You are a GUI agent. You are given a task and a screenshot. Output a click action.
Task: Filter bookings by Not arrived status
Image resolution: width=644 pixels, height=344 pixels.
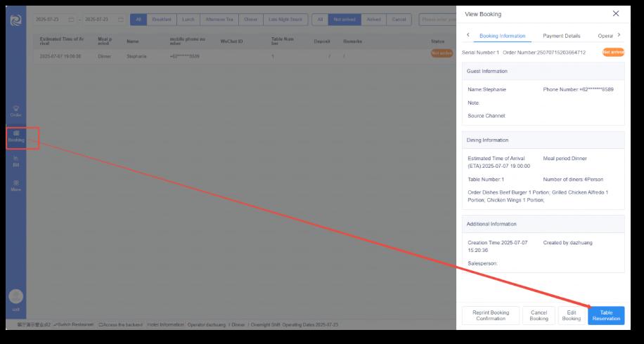pyautogui.click(x=344, y=20)
